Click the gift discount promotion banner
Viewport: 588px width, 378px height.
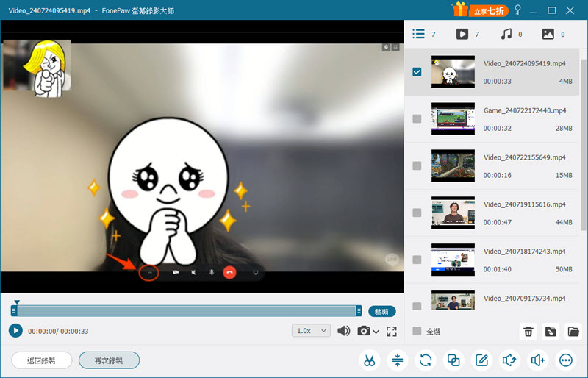481,10
